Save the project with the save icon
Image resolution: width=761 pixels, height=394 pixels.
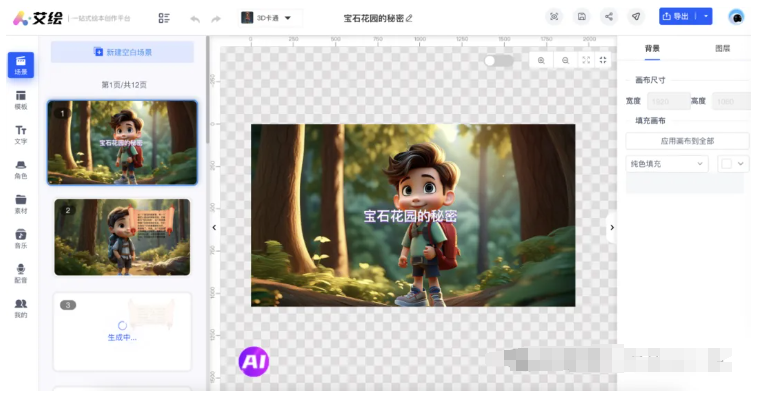[581, 17]
